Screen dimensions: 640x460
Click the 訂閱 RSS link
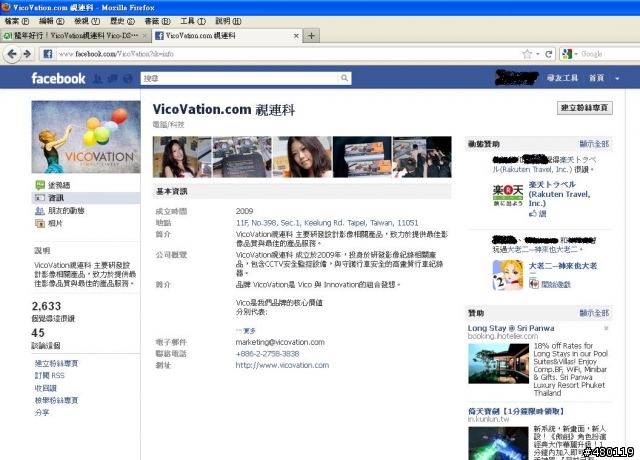[x=49, y=376]
